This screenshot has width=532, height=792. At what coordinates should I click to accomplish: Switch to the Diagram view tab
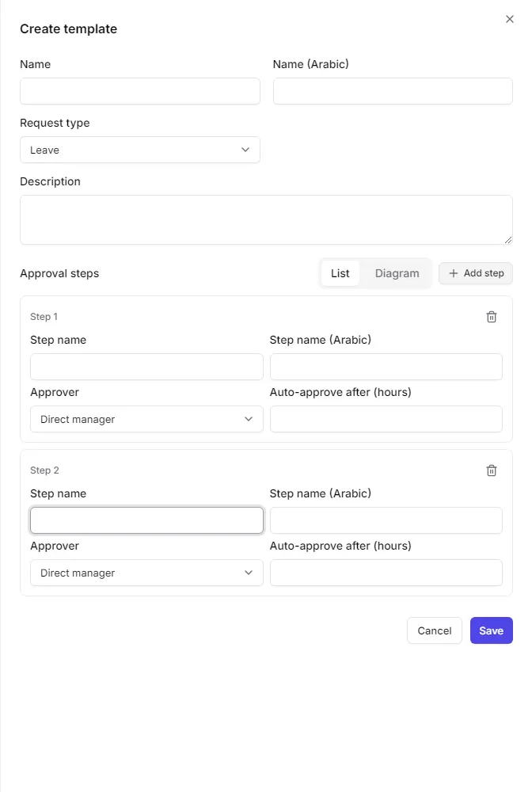[x=397, y=273]
